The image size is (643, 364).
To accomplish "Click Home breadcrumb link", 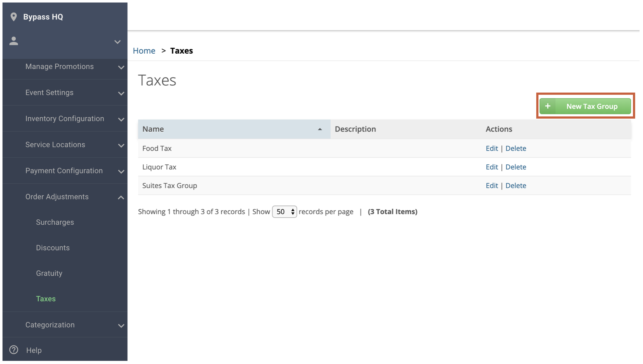I will click(144, 51).
